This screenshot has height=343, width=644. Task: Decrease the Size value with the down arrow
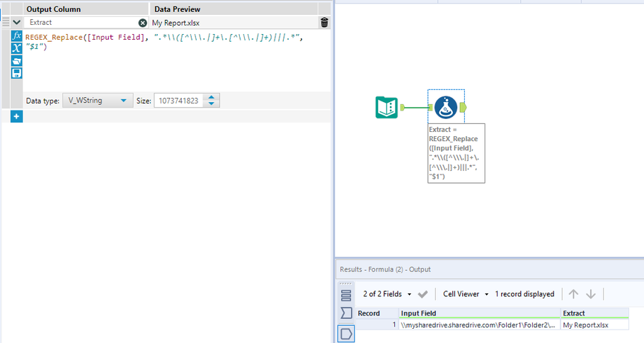212,103
